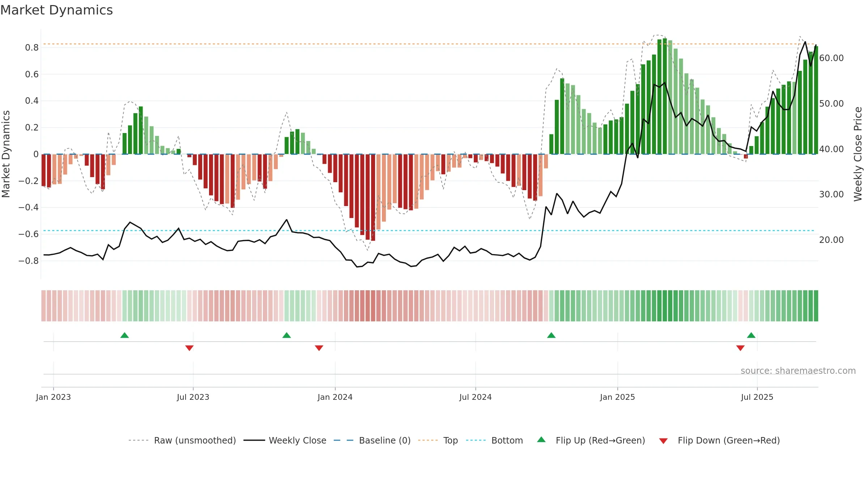
Task: Select the red flip-down marker near Jul 2023
Action: click(x=189, y=348)
